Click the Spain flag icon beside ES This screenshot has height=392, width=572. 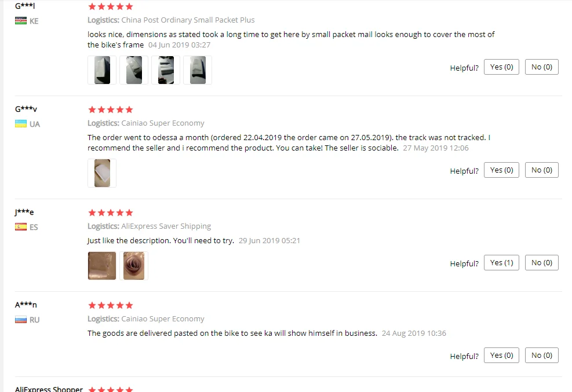coord(21,227)
